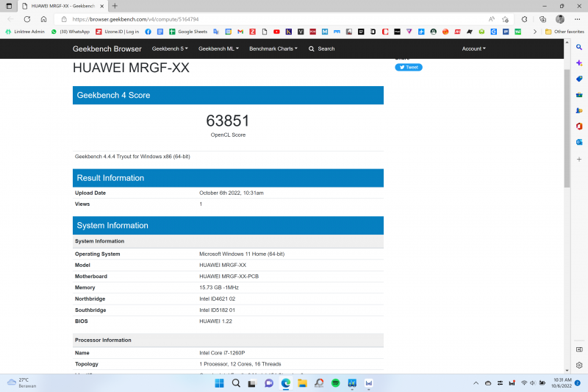588x392 pixels.
Task: Click the OpenCL score 63851
Action: [x=228, y=121]
